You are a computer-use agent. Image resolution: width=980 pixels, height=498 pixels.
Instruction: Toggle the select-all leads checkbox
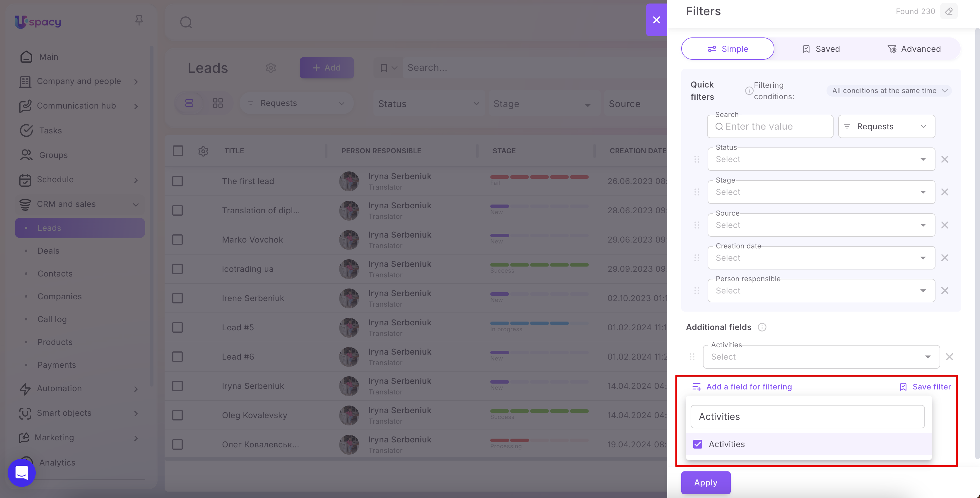pos(178,151)
